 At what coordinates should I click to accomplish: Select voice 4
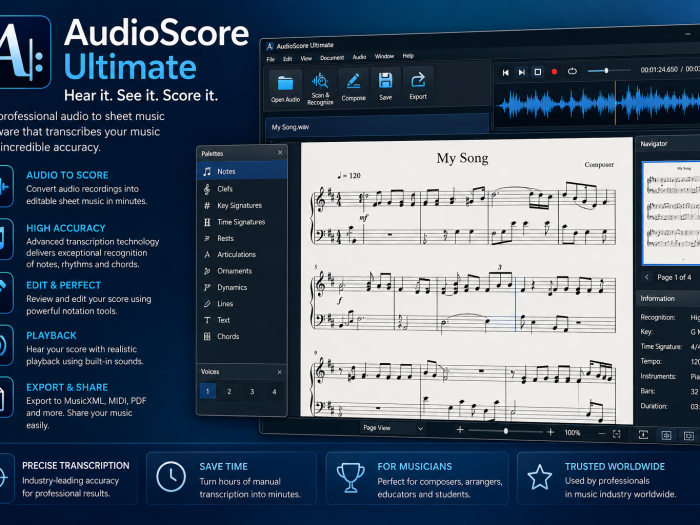pyautogui.click(x=274, y=392)
